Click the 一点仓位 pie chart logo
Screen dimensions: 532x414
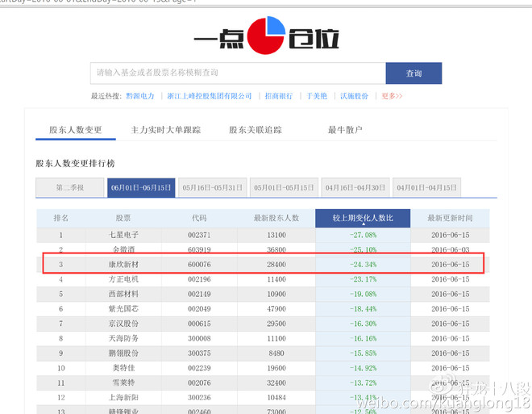tap(266, 36)
